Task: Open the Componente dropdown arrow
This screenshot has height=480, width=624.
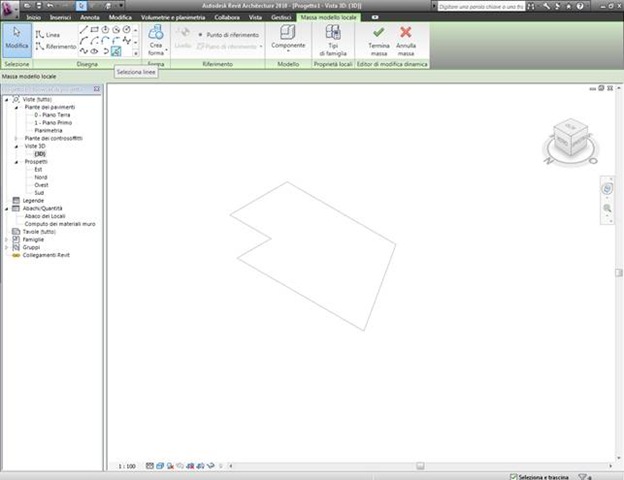Action: (288, 51)
